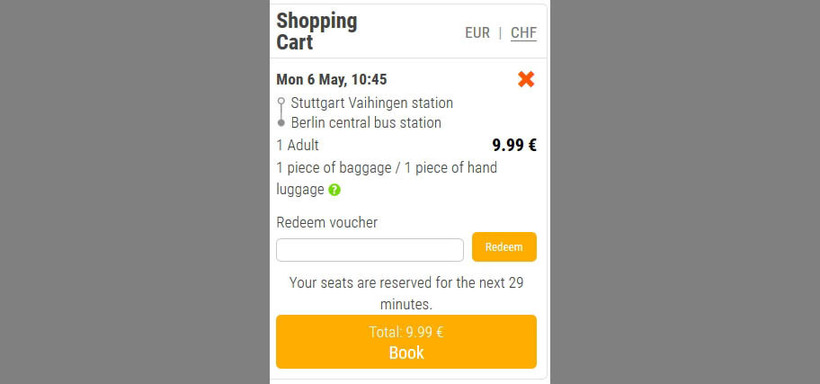Click the seats reserved 29 minutes notice

point(406,293)
